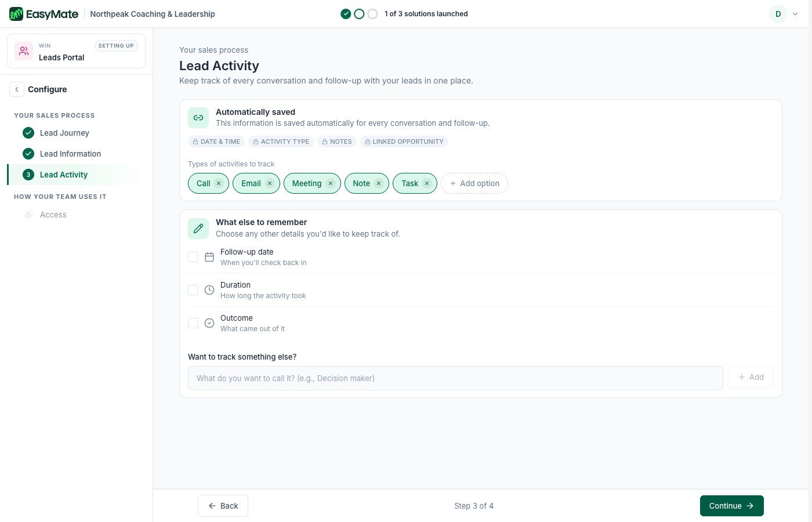Image resolution: width=812 pixels, height=522 pixels.
Task: Click the Lead Information completed checkmark
Action: (x=28, y=154)
